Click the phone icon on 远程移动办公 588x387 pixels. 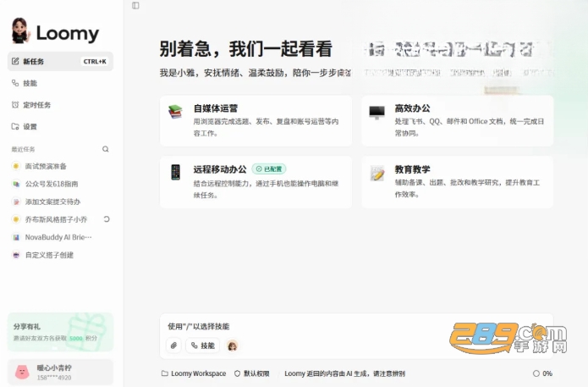(175, 172)
